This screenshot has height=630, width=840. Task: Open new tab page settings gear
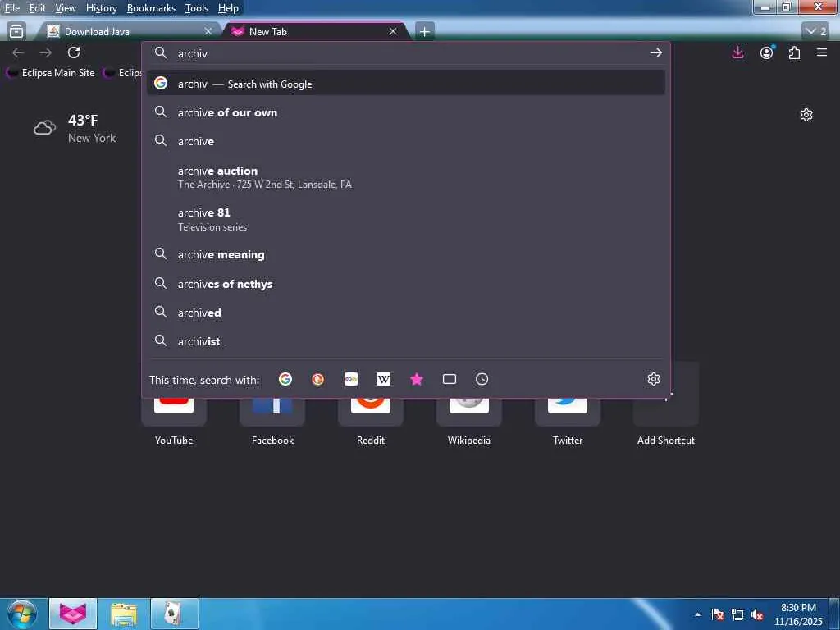click(806, 115)
